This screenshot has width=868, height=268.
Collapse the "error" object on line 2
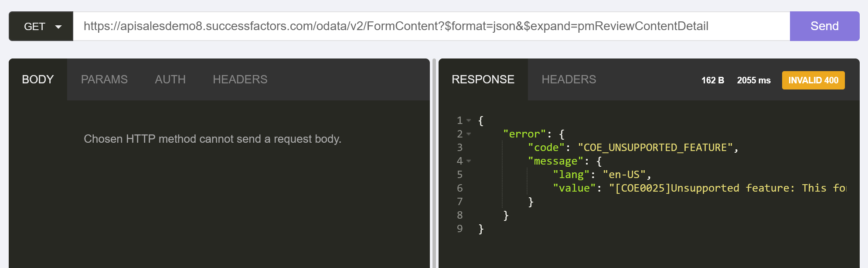(x=469, y=134)
